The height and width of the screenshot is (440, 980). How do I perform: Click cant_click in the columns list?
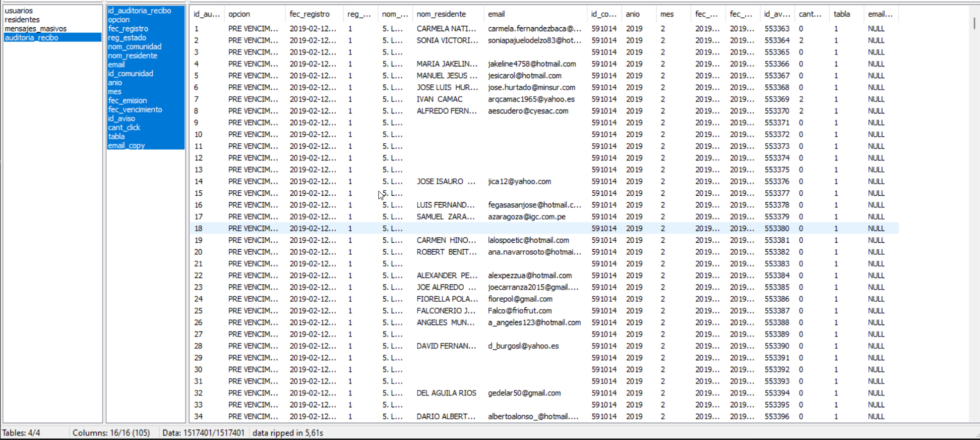[x=124, y=127]
